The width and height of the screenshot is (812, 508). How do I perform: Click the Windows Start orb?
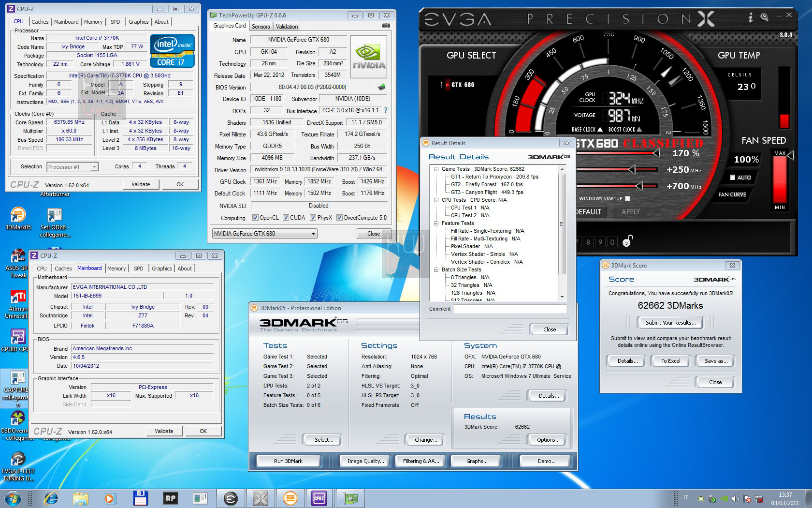click(13, 498)
